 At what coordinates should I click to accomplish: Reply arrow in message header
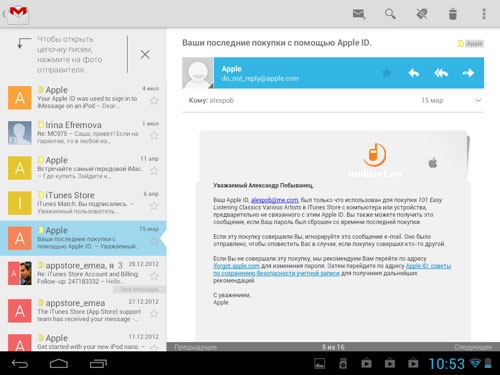pos(414,73)
